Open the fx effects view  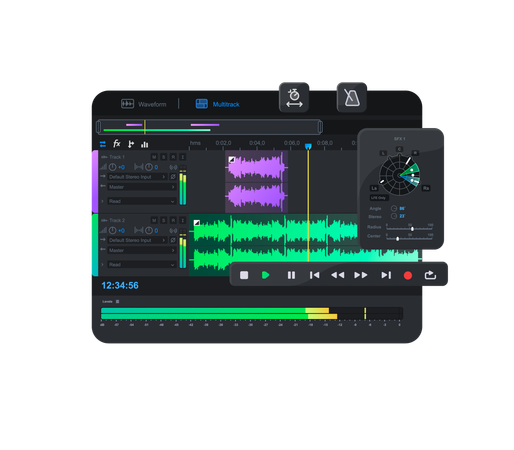(x=117, y=144)
